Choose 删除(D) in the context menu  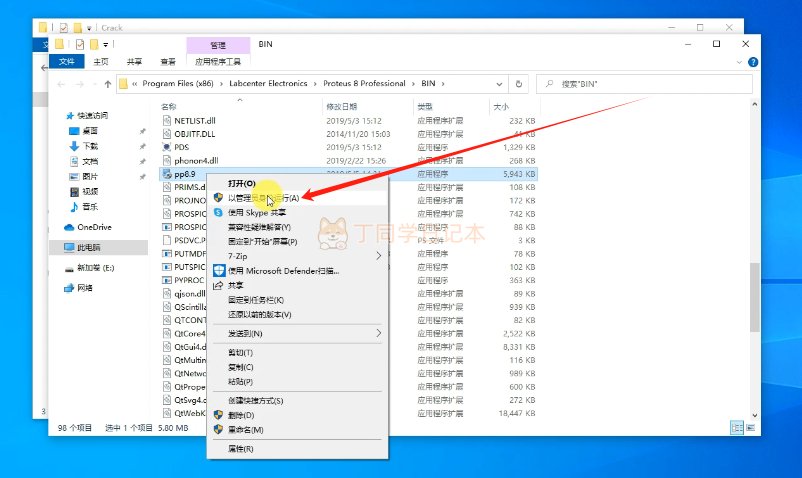point(297,415)
